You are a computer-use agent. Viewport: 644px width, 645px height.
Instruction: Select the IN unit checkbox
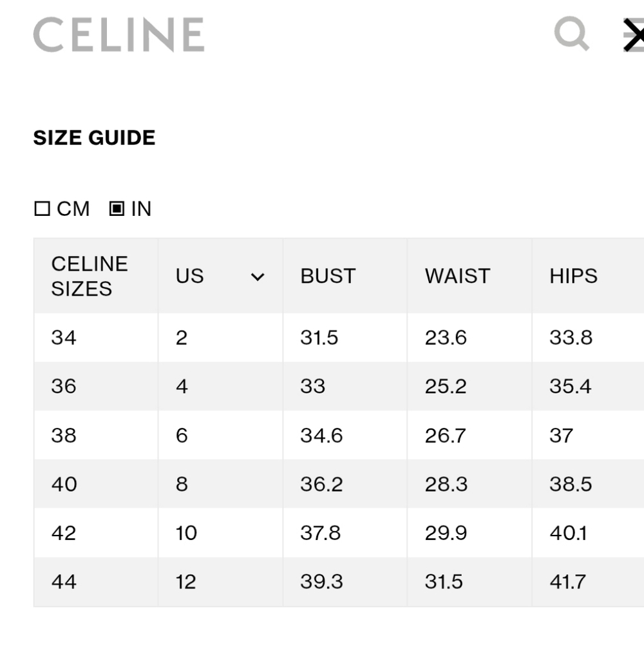click(x=117, y=209)
